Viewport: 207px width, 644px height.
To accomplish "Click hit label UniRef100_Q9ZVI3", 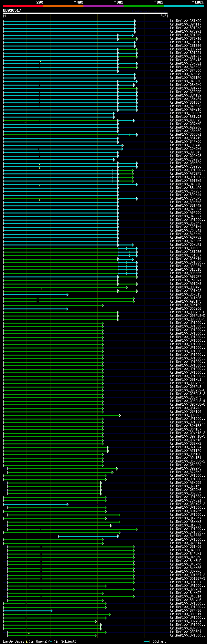I will point(186,60).
